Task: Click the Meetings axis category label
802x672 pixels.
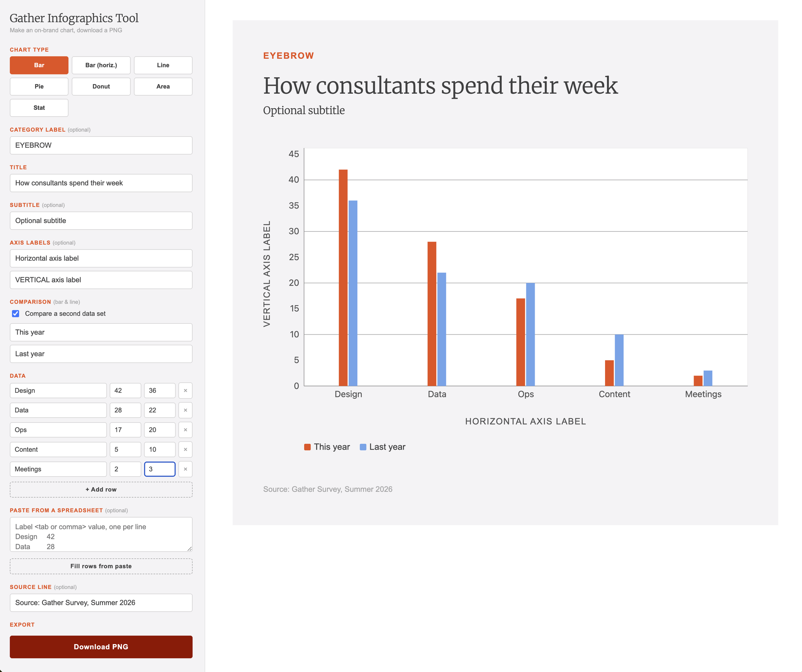Action: [x=703, y=394]
